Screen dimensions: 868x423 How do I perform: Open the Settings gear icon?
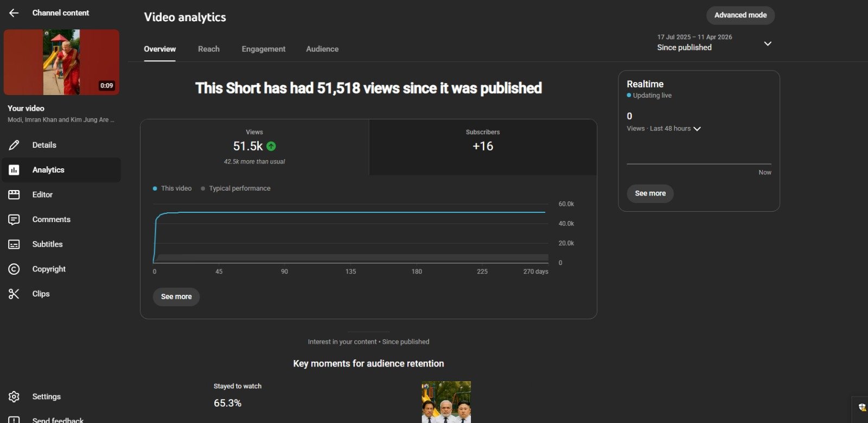tap(14, 397)
